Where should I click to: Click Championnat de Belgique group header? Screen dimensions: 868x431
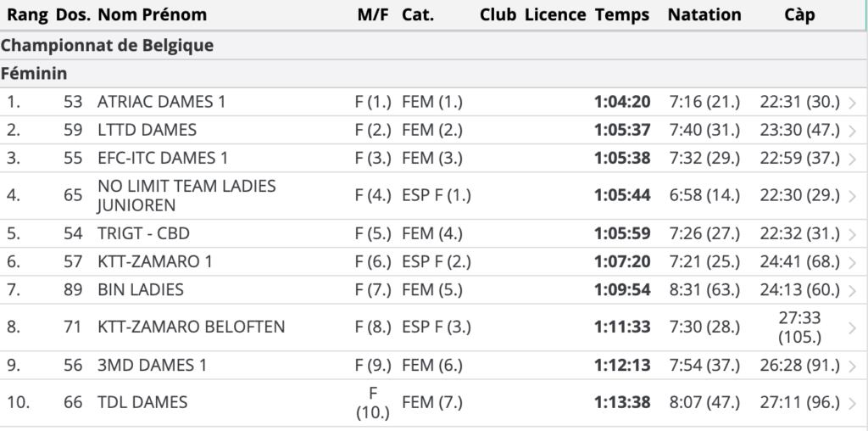point(107,46)
